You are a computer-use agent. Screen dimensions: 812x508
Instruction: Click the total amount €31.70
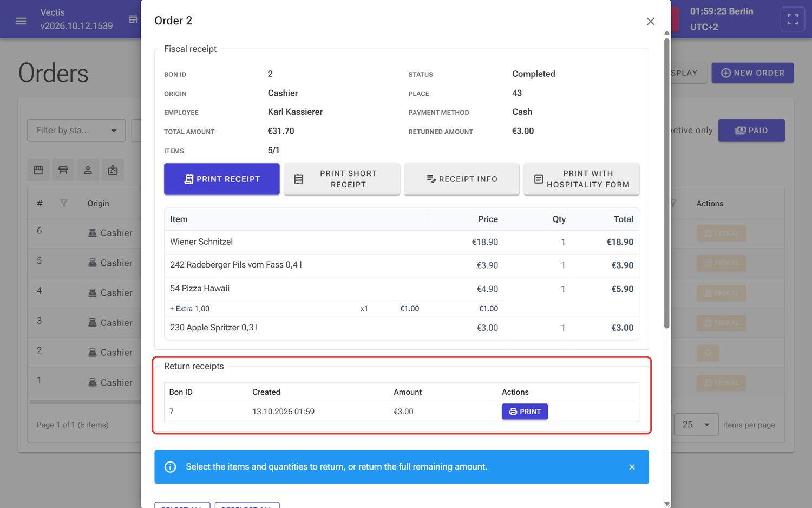tap(281, 131)
